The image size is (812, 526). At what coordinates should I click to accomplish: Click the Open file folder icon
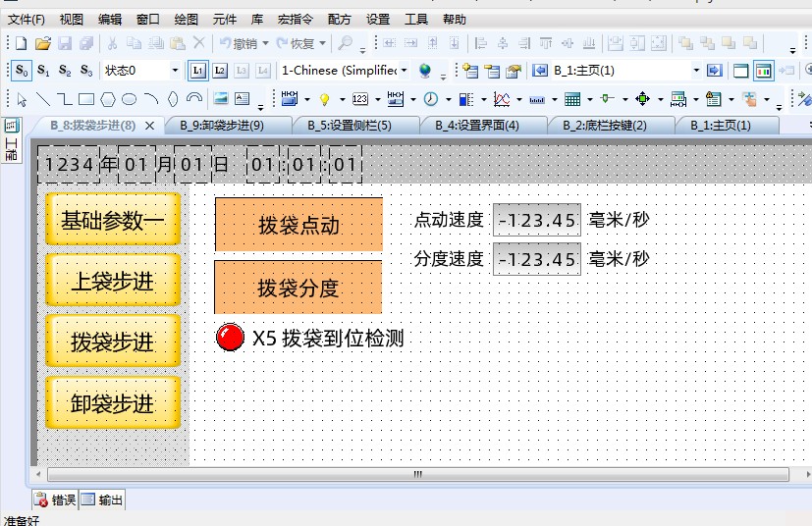pyautogui.click(x=42, y=43)
